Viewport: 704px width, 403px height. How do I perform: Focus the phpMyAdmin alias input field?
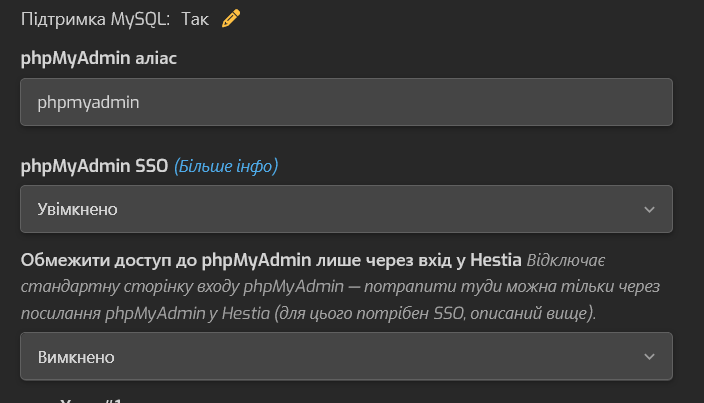click(x=346, y=102)
